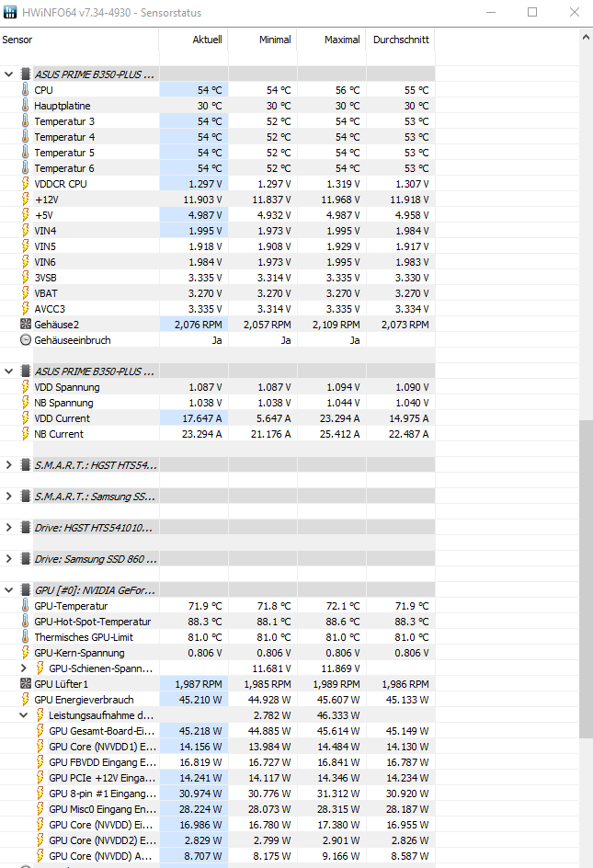Click the Sensor column header
This screenshot has width=593, height=868.
point(79,40)
